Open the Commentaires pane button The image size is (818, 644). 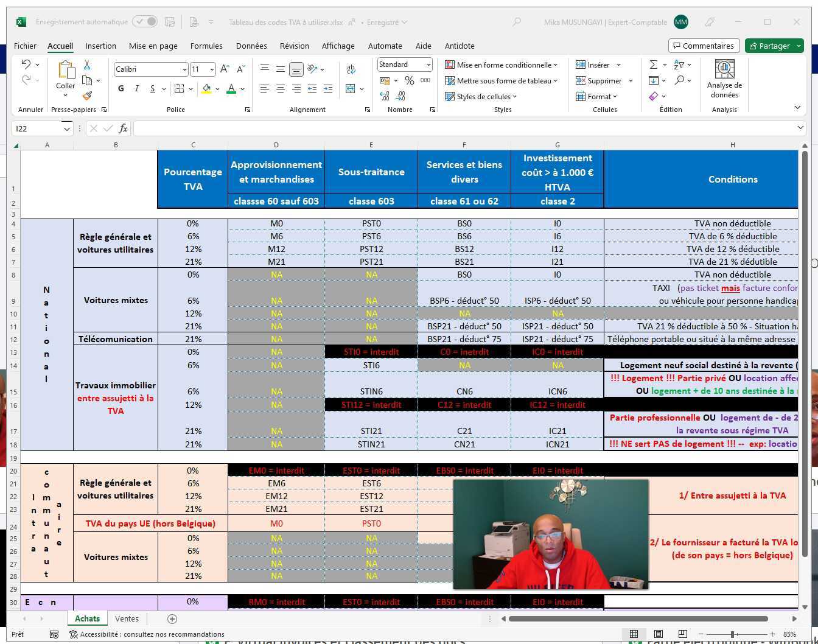click(x=704, y=46)
